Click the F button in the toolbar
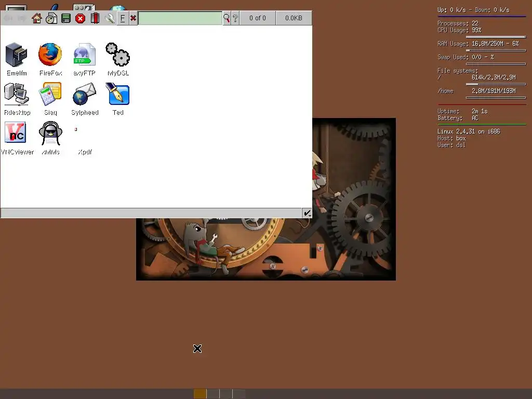The height and width of the screenshot is (399, 532). click(123, 18)
